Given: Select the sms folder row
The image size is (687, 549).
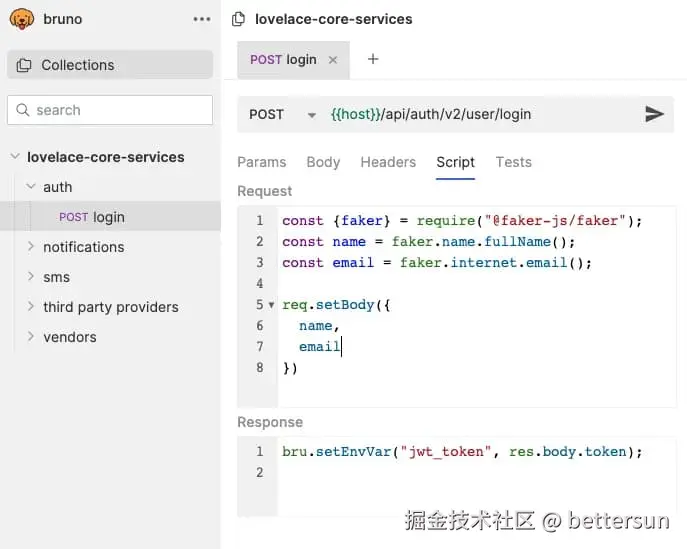Looking at the screenshot, I should [x=110, y=276].
